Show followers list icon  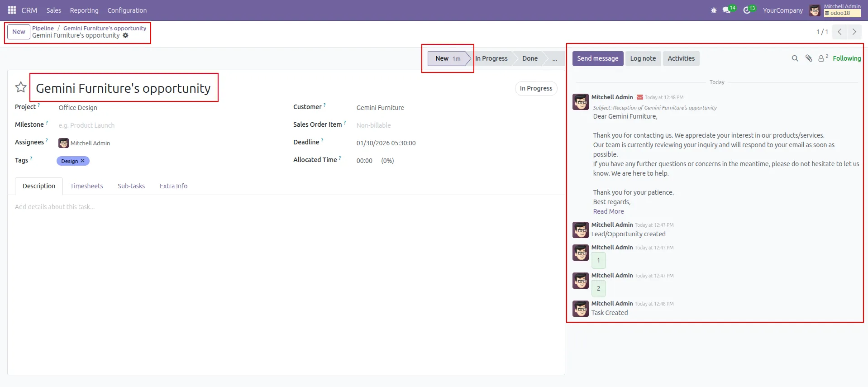coord(821,58)
